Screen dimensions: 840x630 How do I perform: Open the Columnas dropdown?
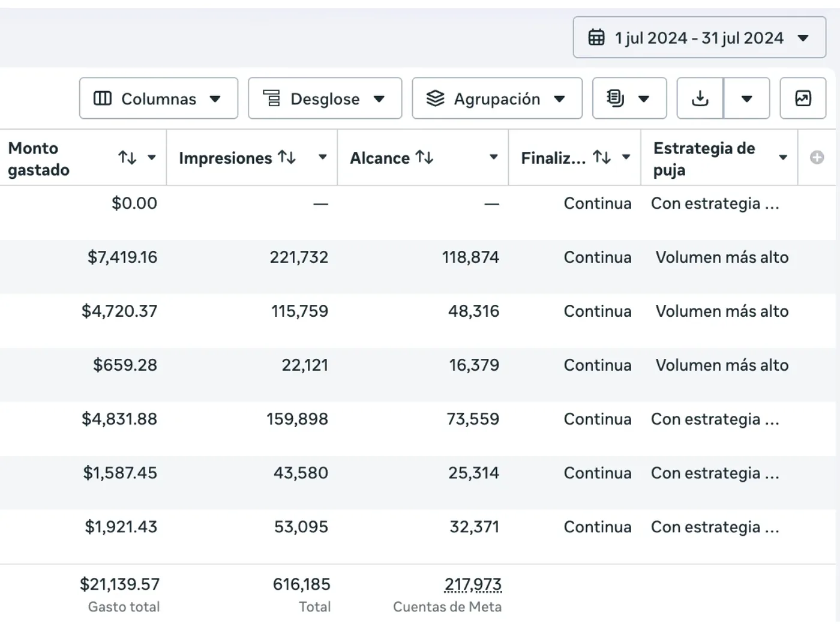point(158,98)
